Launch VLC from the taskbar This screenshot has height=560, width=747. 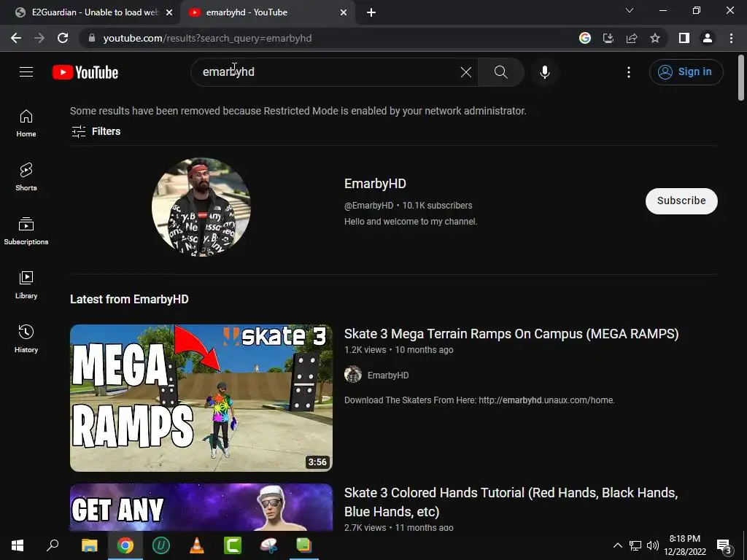[197, 545]
